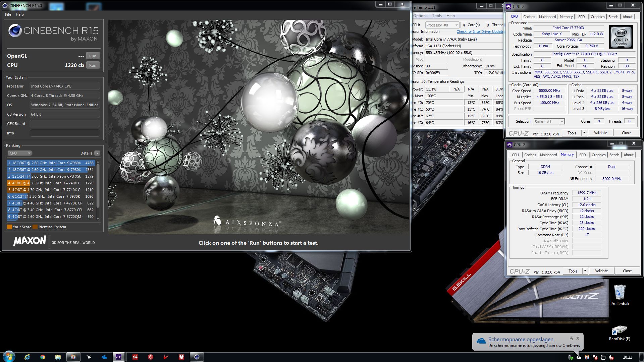
Task: Open the red M taskbar icon
Action: [x=181, y=357]
